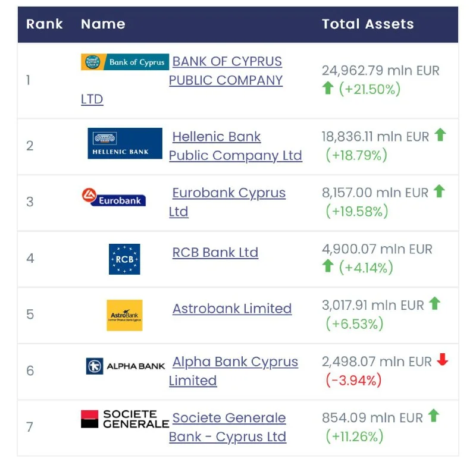Visit the Astrobank Limited link
Screen dimensions: 476x465
click(x=231, y=309)
